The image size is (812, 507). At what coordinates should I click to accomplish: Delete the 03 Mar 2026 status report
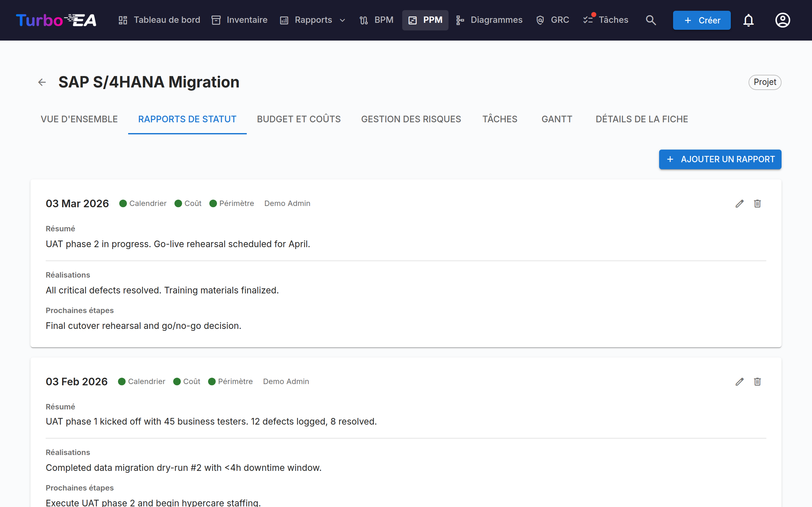(757, 203)
